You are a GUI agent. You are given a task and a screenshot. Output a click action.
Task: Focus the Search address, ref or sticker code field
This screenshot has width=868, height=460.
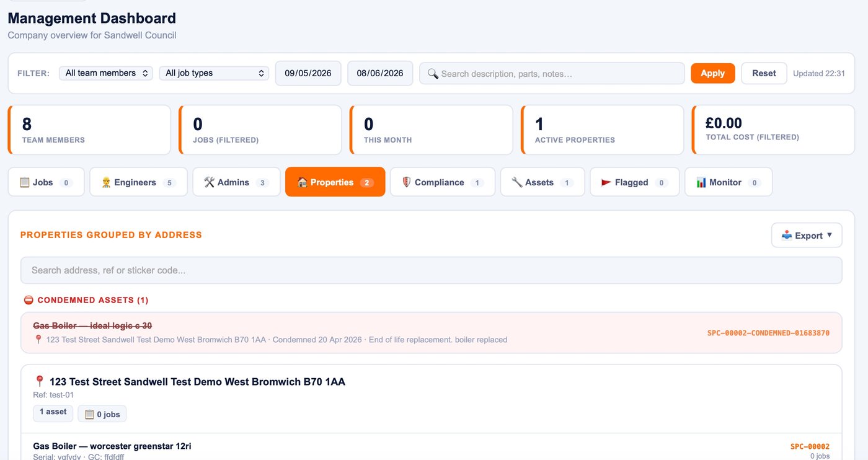[x=432, y=270]
